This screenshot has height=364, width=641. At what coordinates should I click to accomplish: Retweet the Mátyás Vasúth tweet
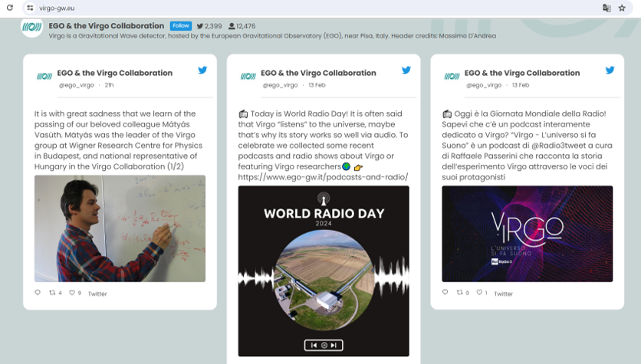pyautogui.click(x=55, y=293)
